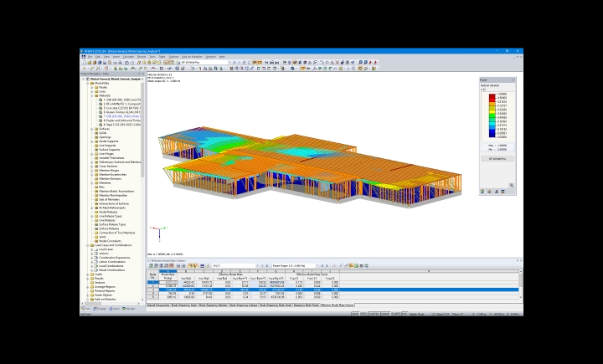Open the Display tab of the navigator
603x364 pixels.
100,309
